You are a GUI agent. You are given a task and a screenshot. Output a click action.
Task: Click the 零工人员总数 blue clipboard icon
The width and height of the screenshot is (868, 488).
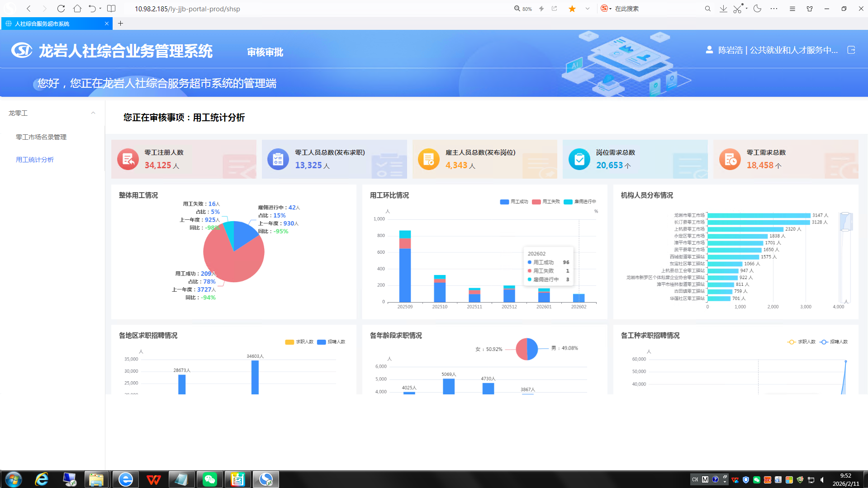(278, 159)
